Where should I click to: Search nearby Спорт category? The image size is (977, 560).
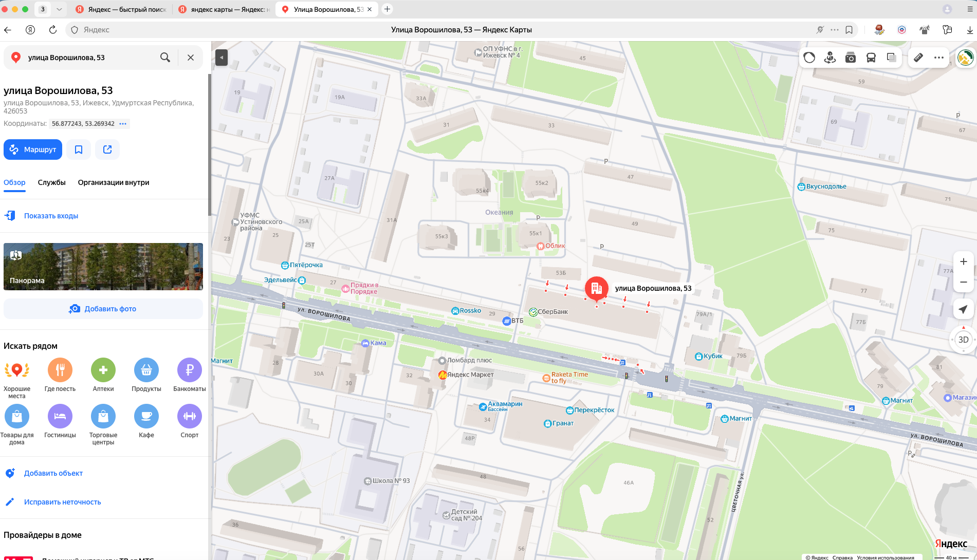tap(190, 421)
